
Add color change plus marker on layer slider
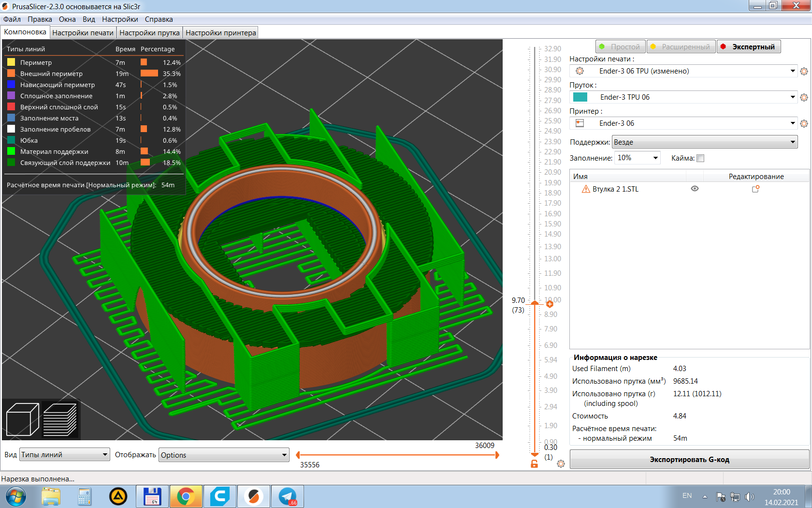coord(550,304)
